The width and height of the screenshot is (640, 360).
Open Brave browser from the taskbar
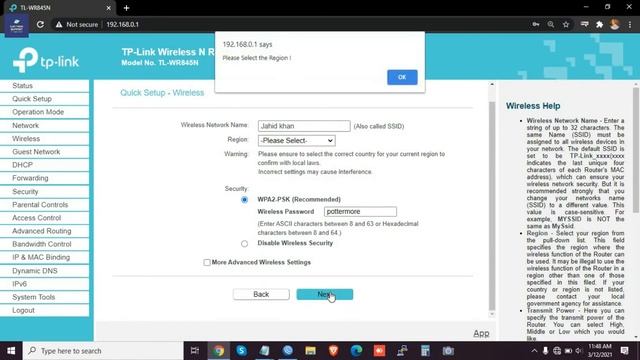[333, 351]
